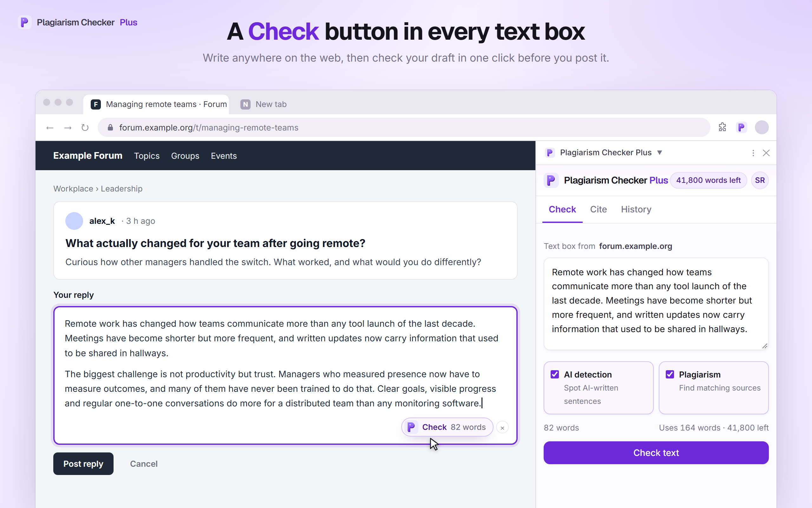Toggle the Plagiarism checkbox
Image resolution: width=812 pixels, height=508 pixels.
(670, 374)
